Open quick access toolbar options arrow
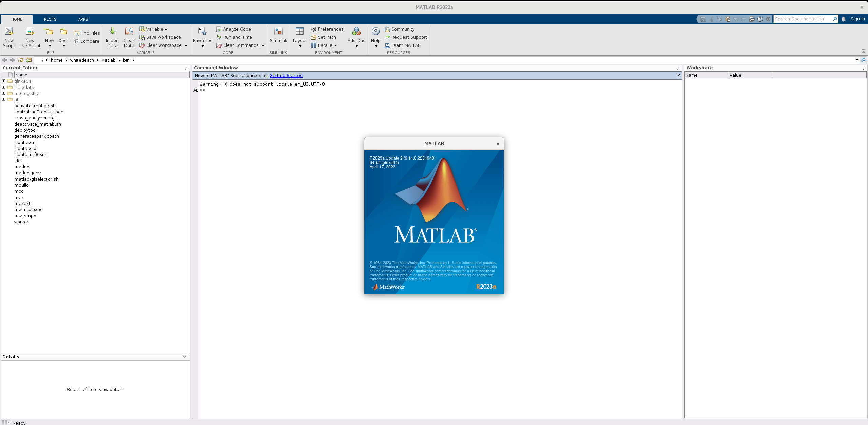Image resolution: width=868 pixels, height=425 pixels. coord(768,19)
